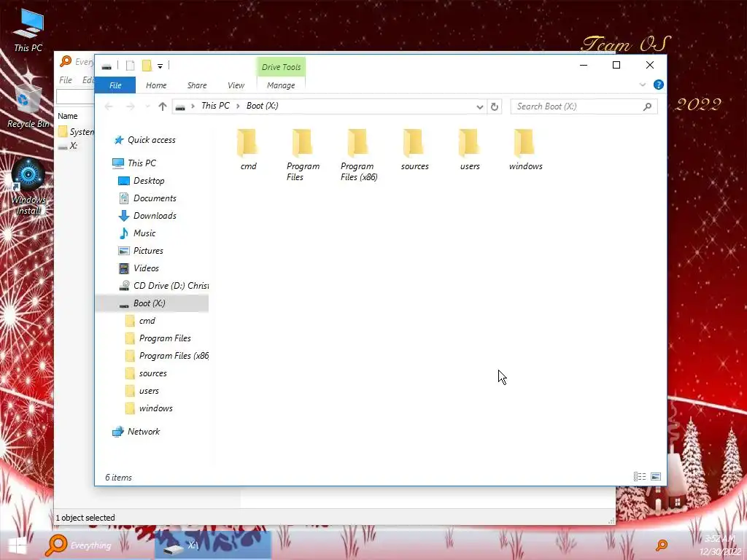Click This PC in address breadcrumb

(x=215, y=106)
